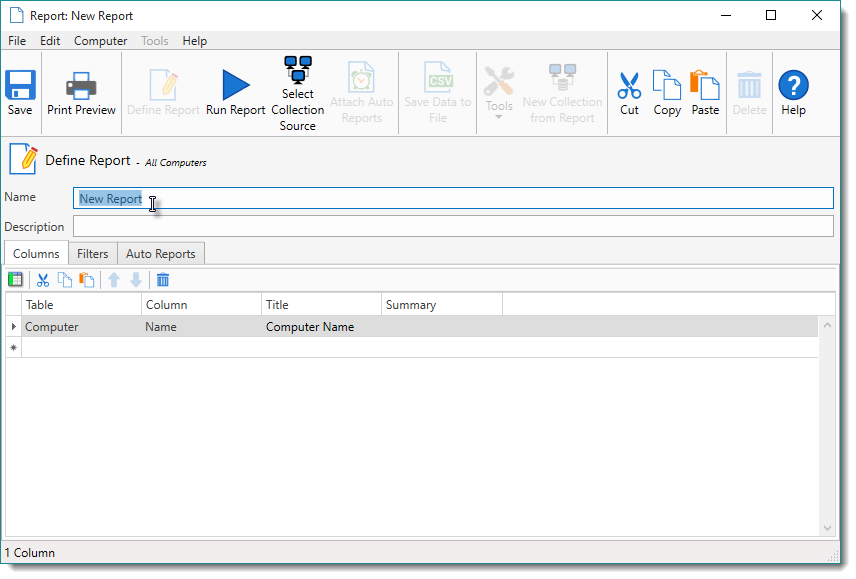The height and width of the screenshot is (579, 856).
Task: Click the small trash icon above the grid
Action: 163,280
